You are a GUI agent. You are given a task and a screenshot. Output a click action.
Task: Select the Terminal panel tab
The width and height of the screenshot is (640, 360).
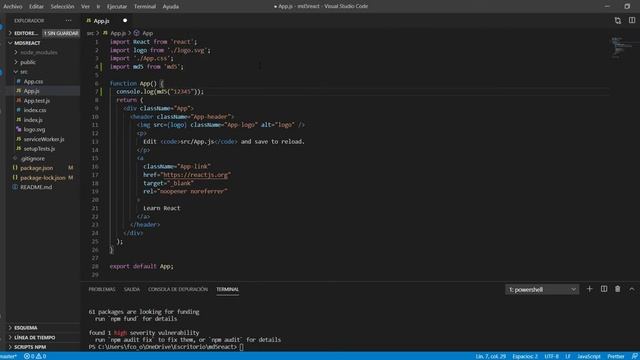[227, 289]
